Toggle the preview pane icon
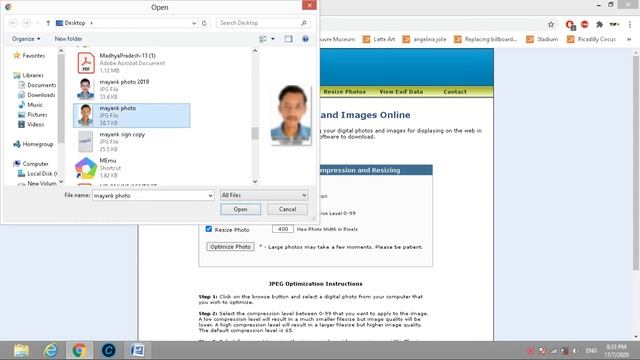 pos(288,39)
